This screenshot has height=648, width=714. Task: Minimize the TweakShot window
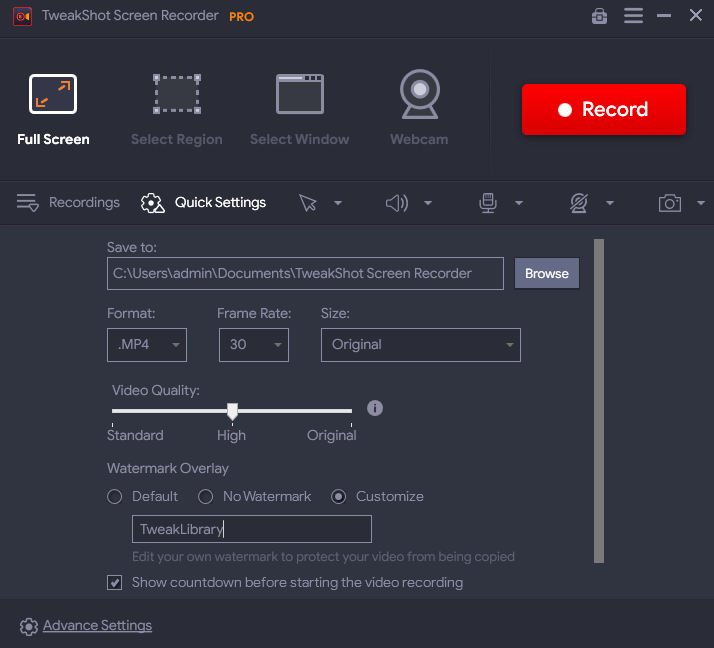[664, 15]
